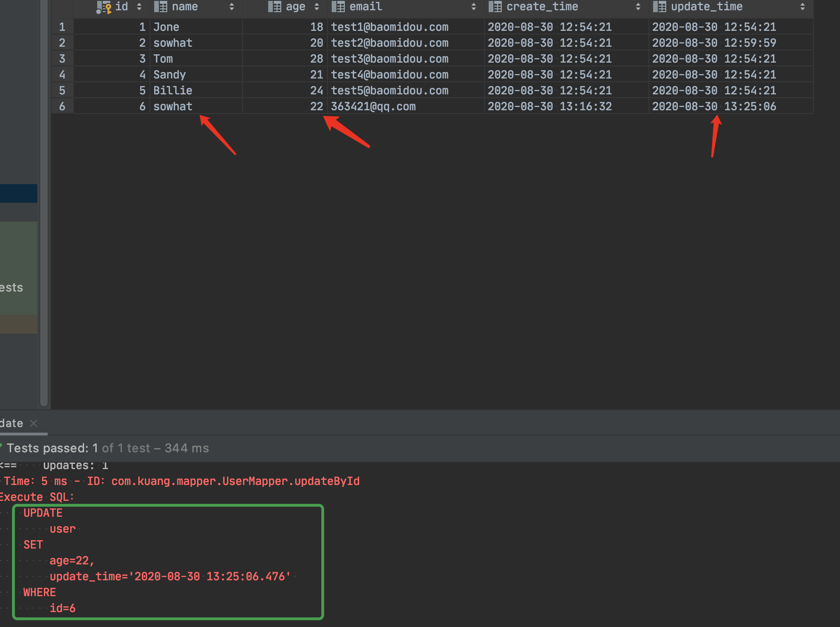Select the 'sowhat' name cell in row 6
The height and width of the screenshot is (627, 840).
tap(196, 107)
